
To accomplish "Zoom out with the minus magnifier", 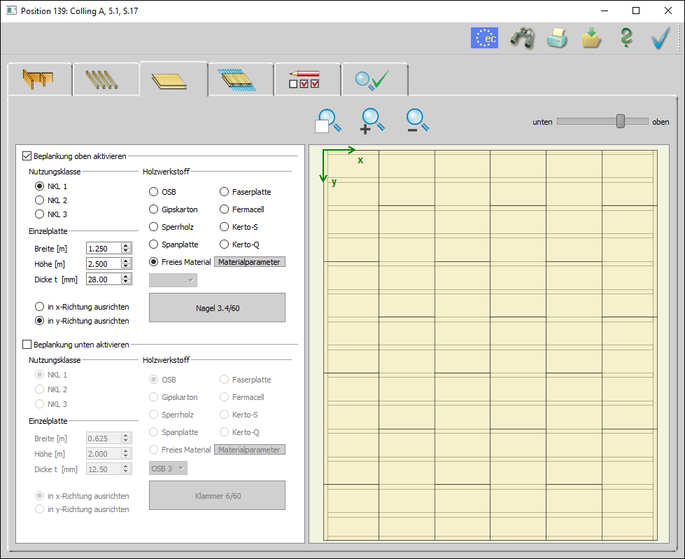I will pyautogui.click(x=417, y=121).
